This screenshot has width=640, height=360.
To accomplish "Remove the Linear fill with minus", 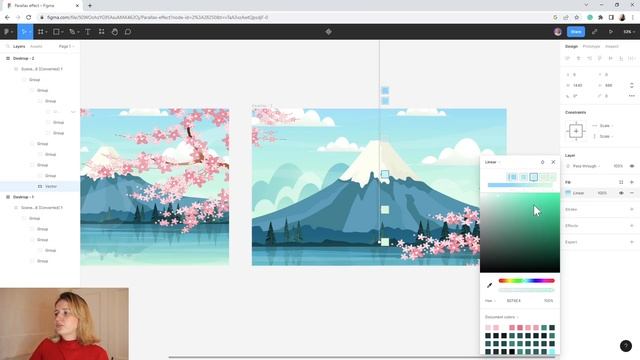I will (632, 193).
